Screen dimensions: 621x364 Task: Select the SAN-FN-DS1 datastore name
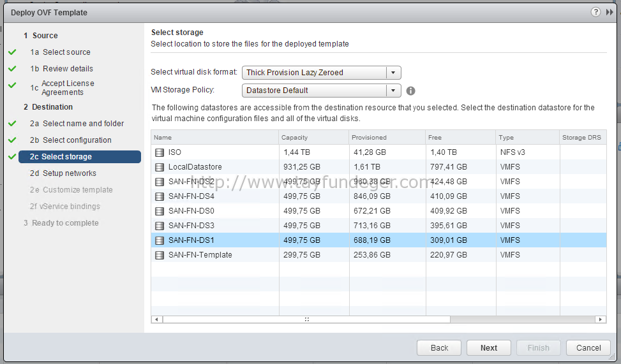point(191,240)
